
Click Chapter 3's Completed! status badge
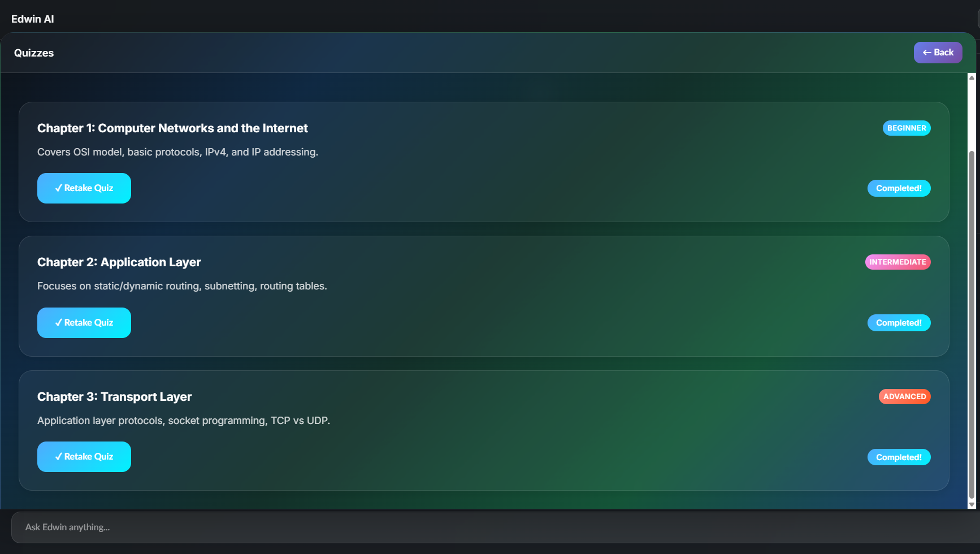[899, 457]
